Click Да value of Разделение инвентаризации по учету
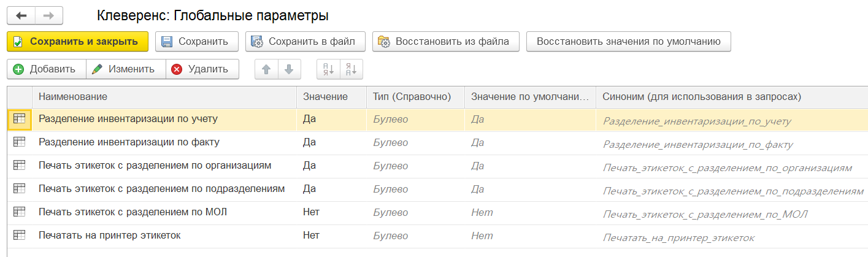 point(309,119)
